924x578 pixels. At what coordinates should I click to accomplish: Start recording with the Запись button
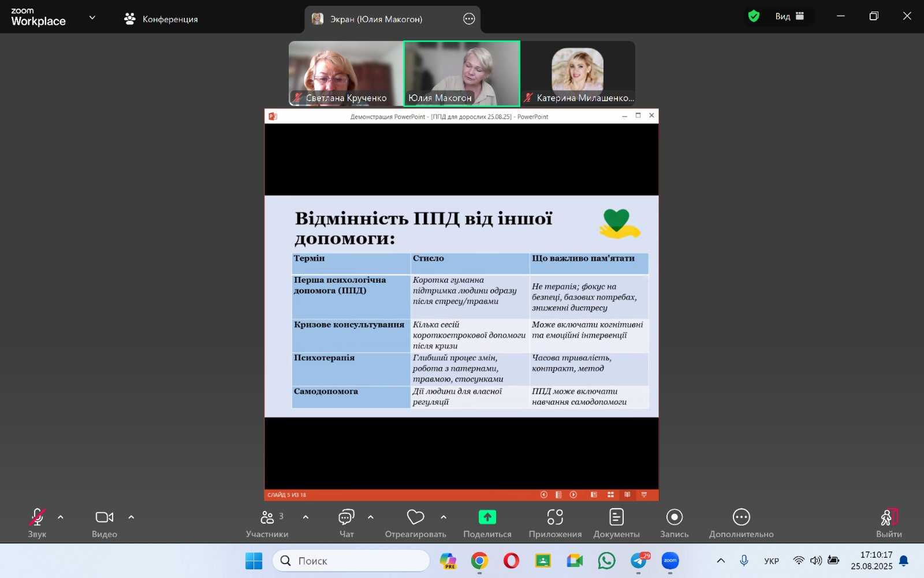tap(674, 518)
